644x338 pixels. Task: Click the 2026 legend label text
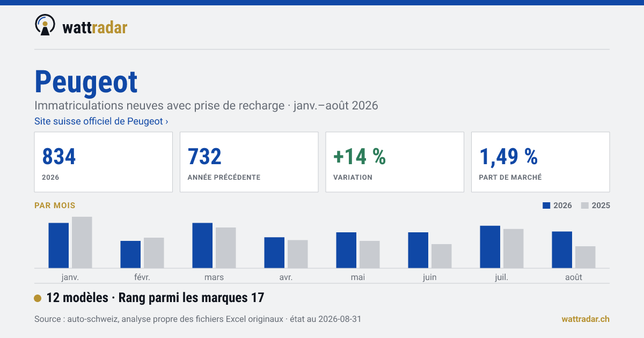(562, 205)
